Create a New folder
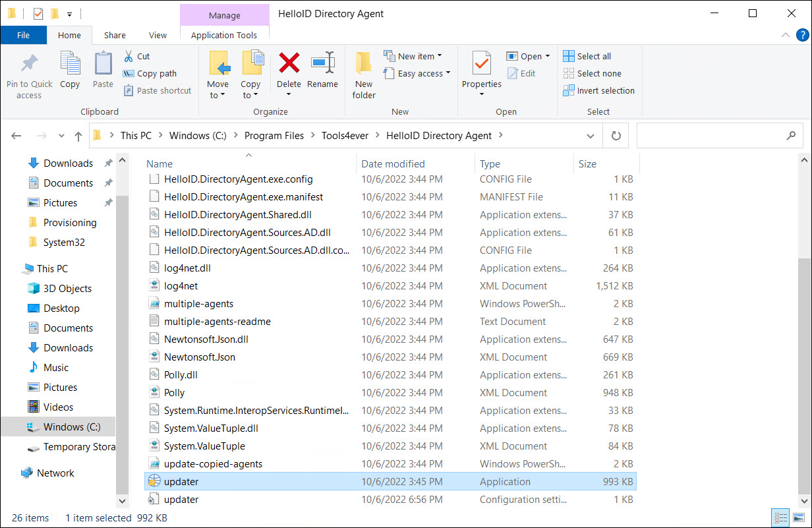 click(x=364, y=75)
